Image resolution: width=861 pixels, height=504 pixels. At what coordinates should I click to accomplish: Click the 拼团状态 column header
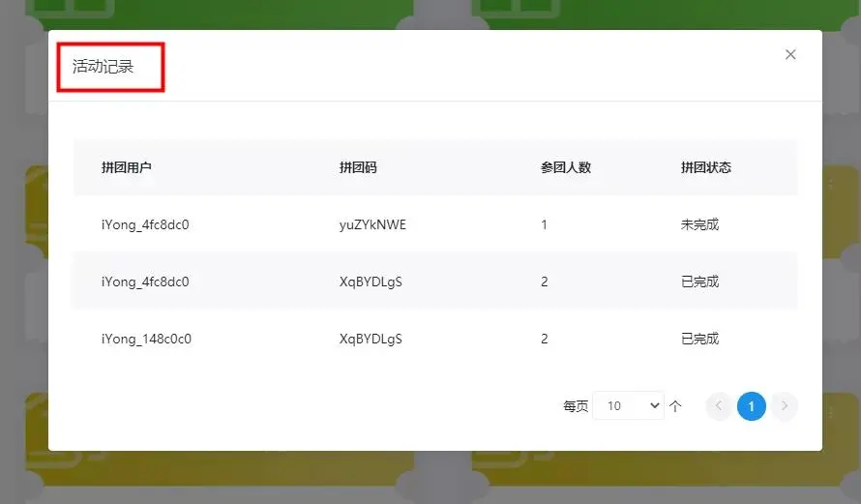pyautogui.click(x=706, y=167)
